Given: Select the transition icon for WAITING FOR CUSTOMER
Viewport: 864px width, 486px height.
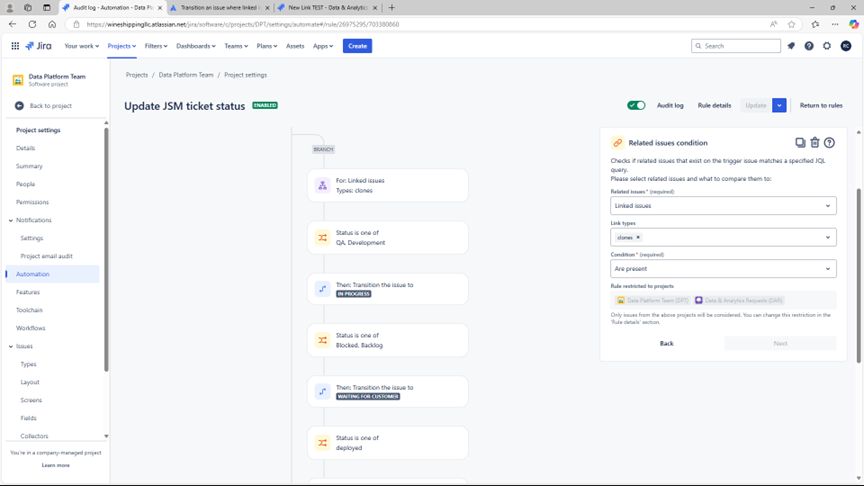Looking at the screenshot, I should pyautogui.click(x=322, y=391).
